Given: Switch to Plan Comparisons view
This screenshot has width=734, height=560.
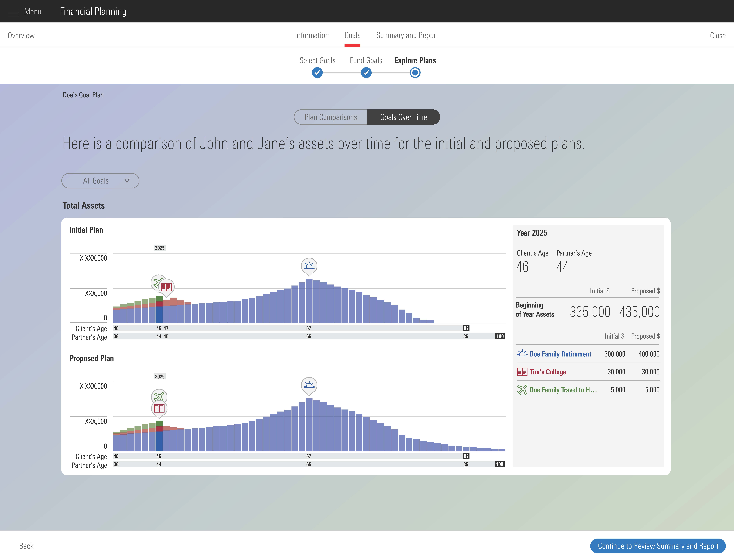Looking at the screenshot, I should click(x=330, y=117).
